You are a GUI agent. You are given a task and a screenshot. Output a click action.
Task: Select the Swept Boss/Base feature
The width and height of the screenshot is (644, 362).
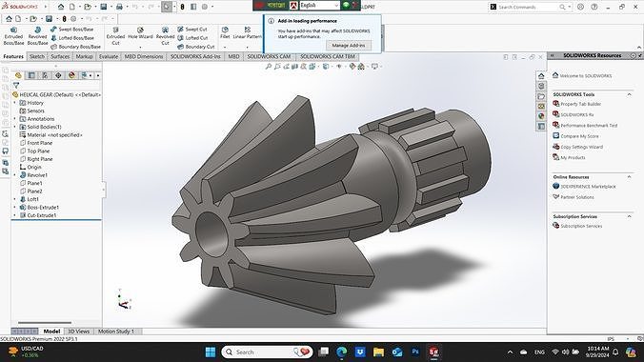[71, 30]
